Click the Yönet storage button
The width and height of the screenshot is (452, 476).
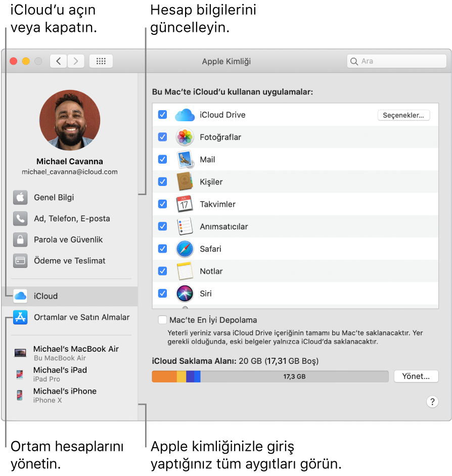(x=416, y=376)
